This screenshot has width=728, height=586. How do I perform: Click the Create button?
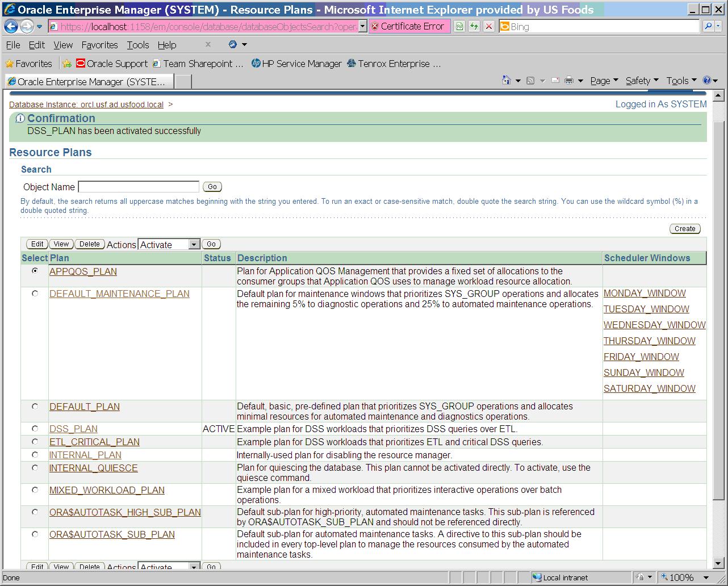coord(685,228)
